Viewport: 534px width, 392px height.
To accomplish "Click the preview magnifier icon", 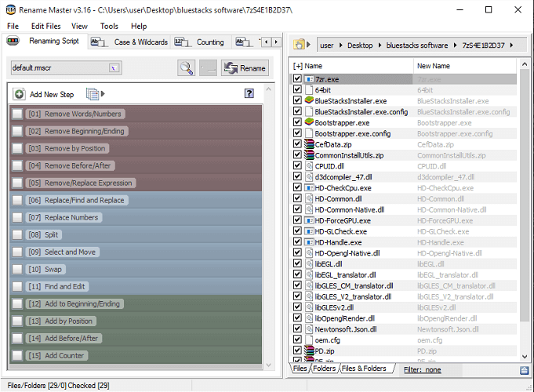I will (186, 68).
